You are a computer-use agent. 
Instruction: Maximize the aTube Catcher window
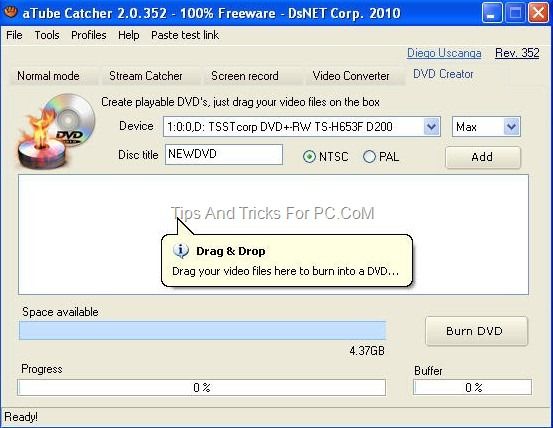(515, 13)
